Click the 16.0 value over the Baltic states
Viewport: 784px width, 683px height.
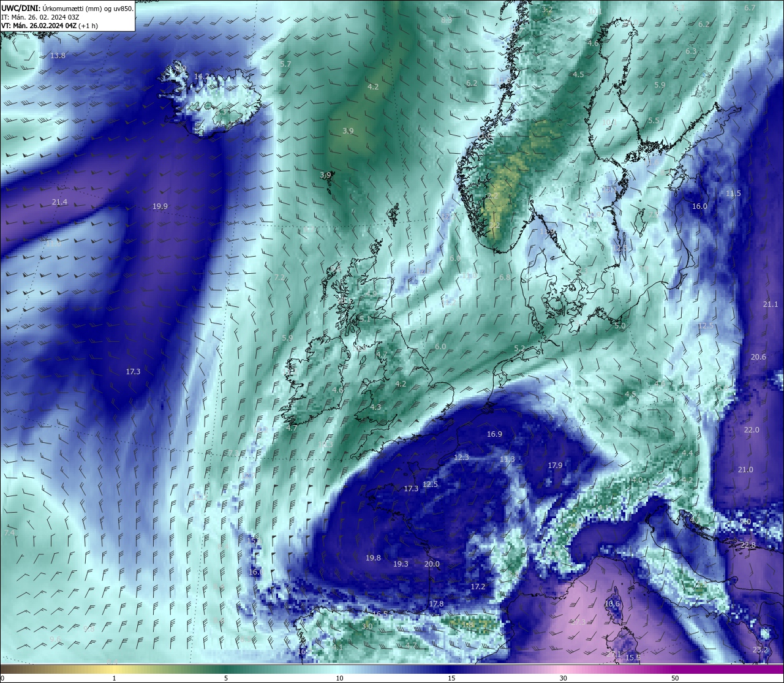[699, 206]
